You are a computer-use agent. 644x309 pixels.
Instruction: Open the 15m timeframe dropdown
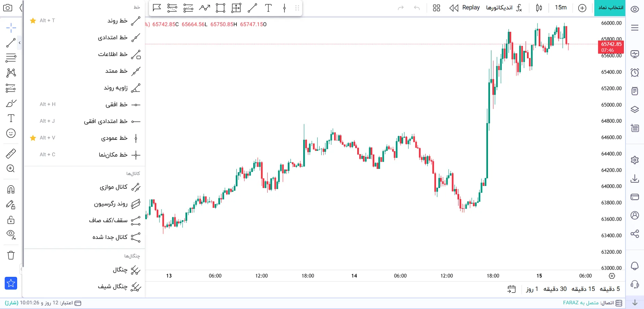tap(561, 8)
